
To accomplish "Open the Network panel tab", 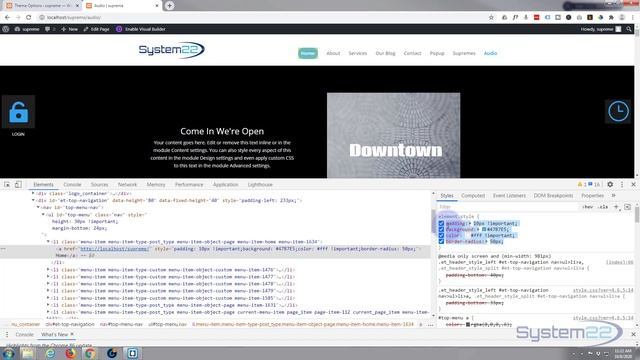I will [127, 184].
